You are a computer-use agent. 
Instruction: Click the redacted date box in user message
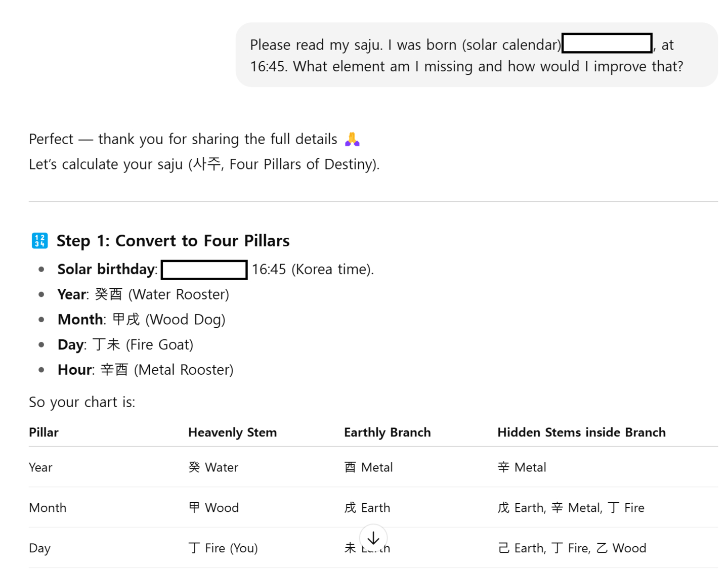607,43
